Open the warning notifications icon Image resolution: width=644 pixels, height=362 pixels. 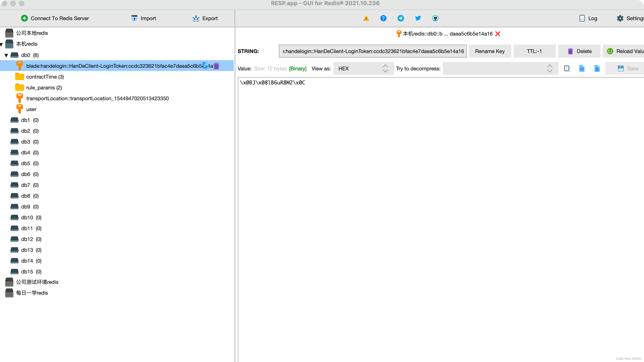366,18
